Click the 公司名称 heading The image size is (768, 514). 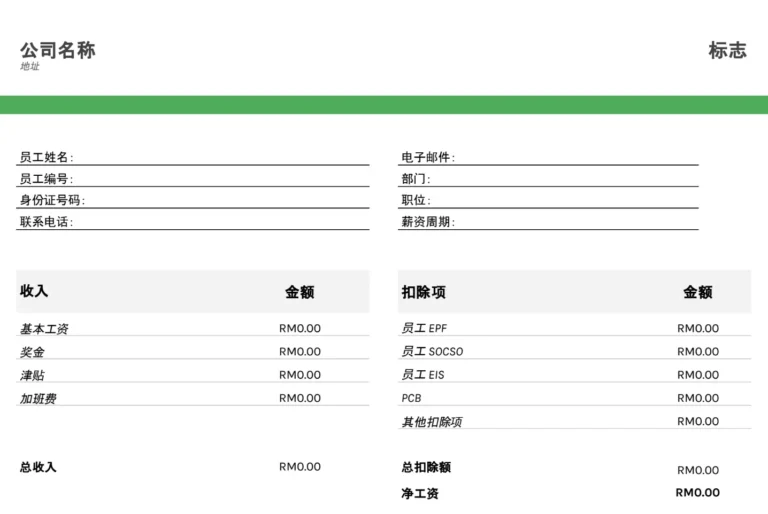[x=58, y=51]
